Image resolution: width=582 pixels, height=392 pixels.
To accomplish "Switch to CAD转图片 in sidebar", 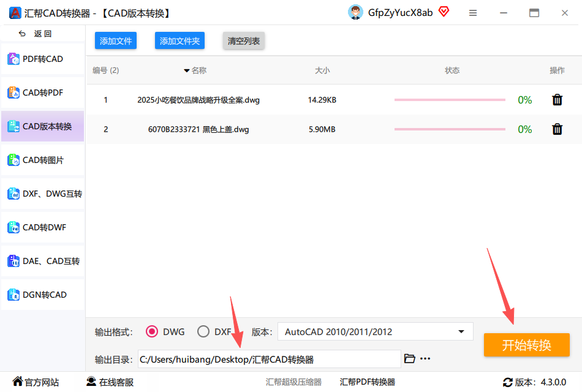I will pos(43,160).
